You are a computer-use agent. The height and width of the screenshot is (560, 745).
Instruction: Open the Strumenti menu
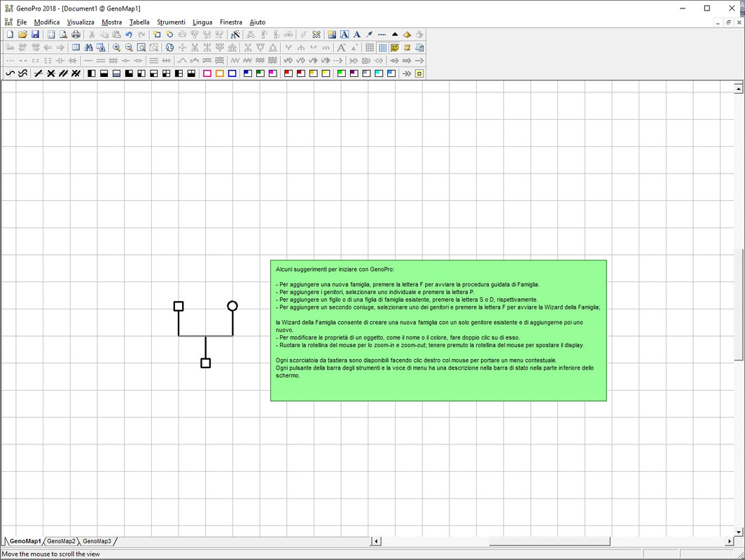[x=171, y=22]
